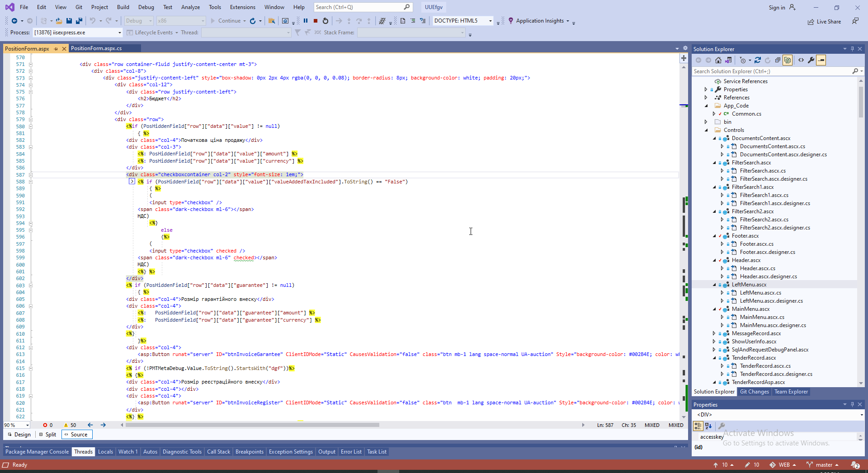Click the Search (Ctrl+Q) box
The image size is (868, 473).
tap(363, 7)
